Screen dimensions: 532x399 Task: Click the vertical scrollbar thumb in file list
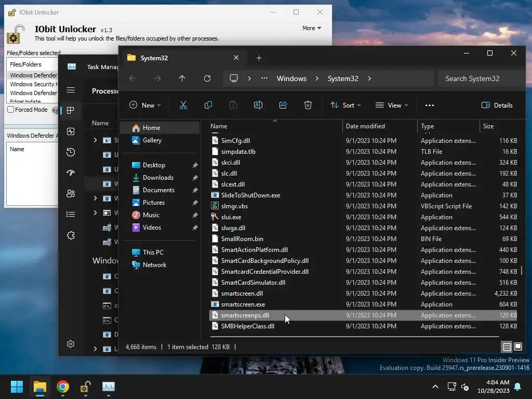[522, 270]
